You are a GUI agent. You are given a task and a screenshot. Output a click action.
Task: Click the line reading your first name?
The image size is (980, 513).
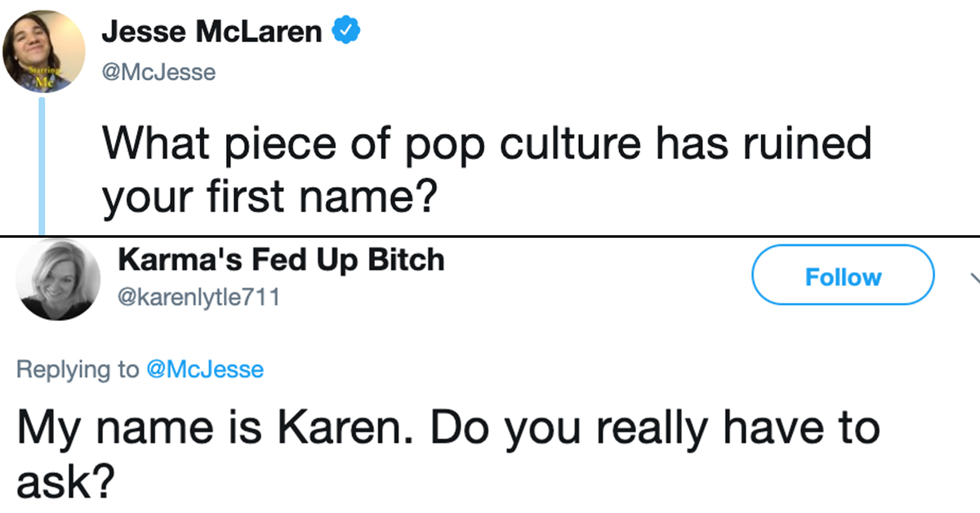(266, 199)
